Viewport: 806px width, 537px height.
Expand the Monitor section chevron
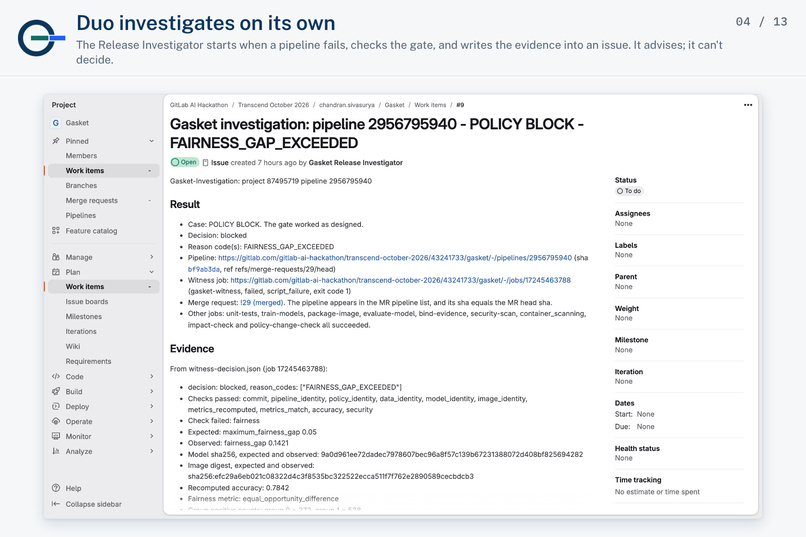152,436
